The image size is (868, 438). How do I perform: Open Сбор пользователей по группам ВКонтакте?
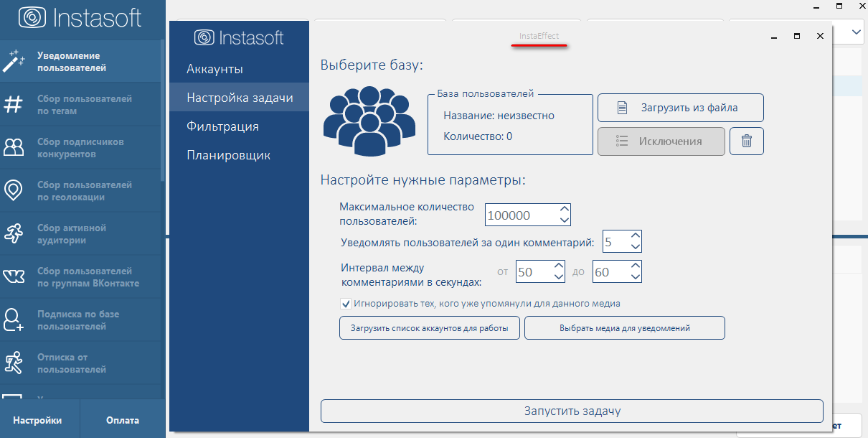coord(80,277)
